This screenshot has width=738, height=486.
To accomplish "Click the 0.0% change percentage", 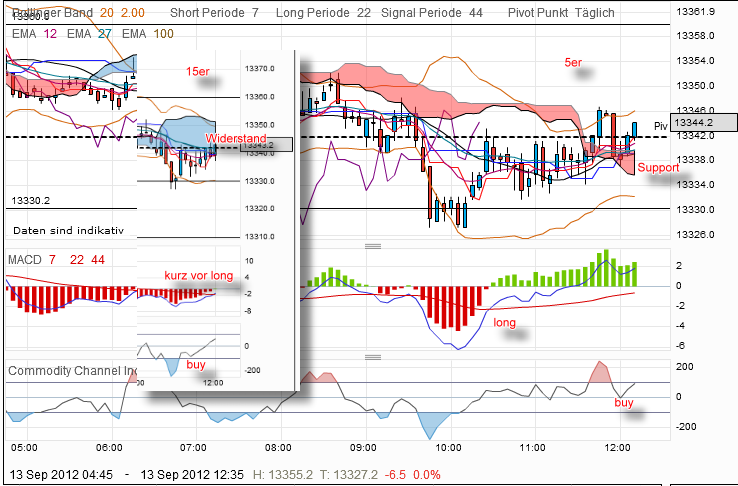I will click(426, 475).
